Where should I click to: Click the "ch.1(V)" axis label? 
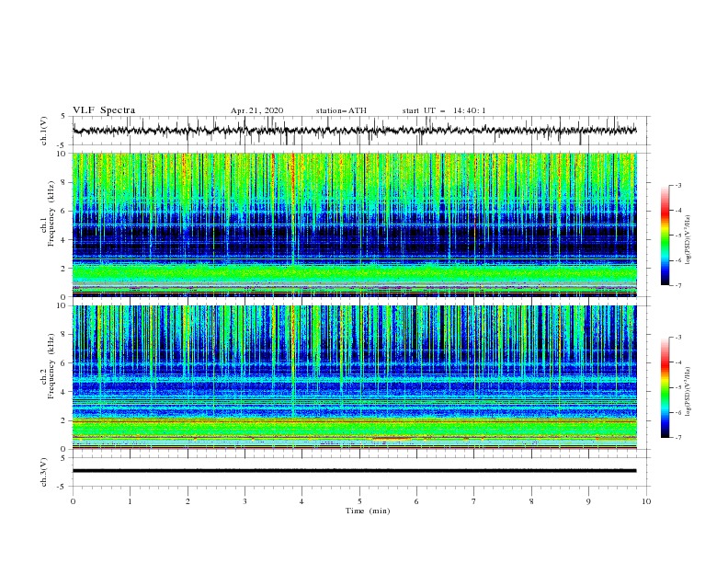click(44, 131)
